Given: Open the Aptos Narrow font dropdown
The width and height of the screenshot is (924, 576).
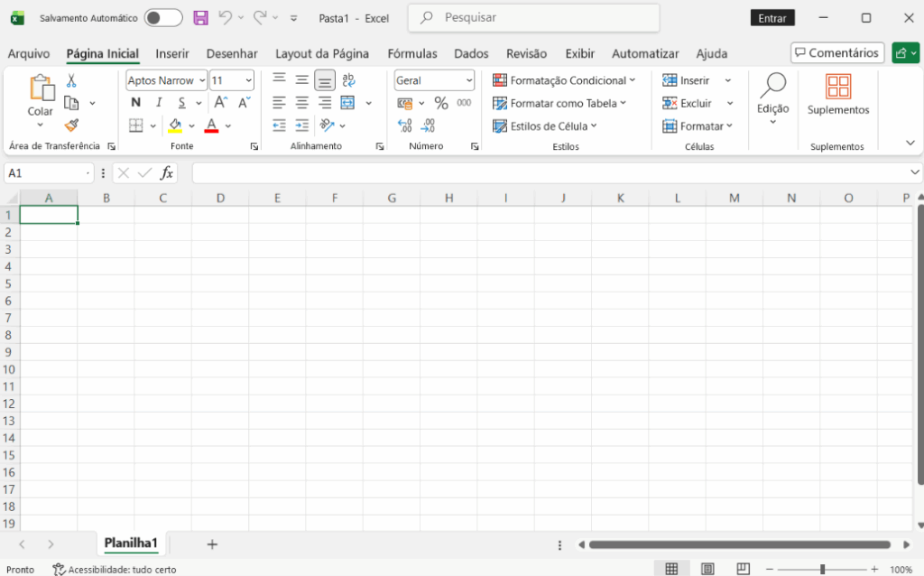Looking at the screenshot, I should click(202, 80).
